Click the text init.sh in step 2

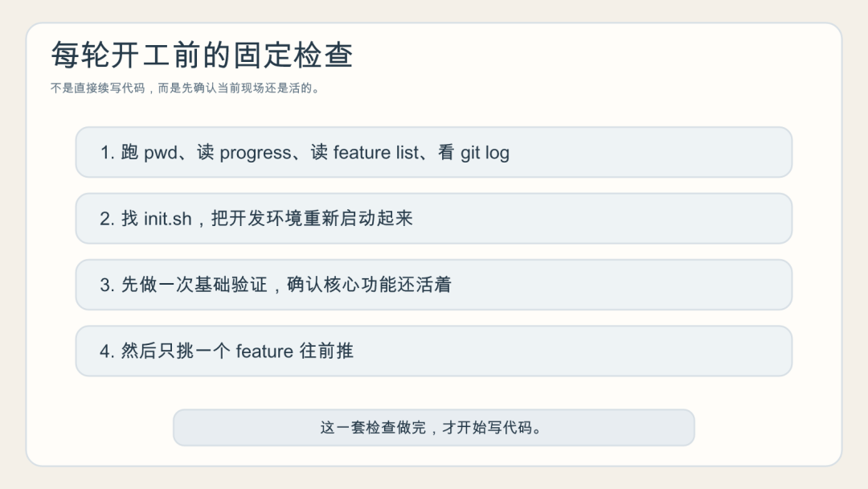168,219
